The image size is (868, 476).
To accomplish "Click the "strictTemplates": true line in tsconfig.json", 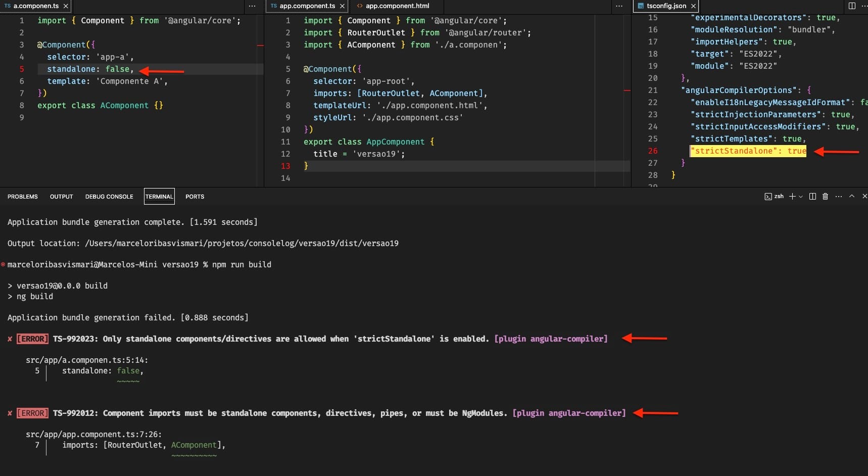I will (x=748, y=139).
